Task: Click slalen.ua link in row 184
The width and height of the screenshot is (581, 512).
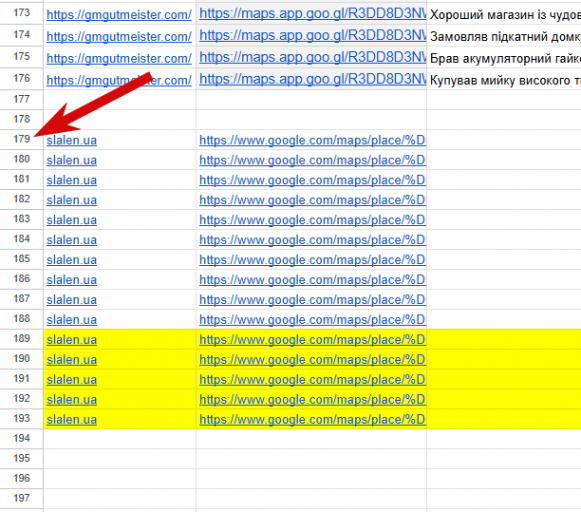Action: [x=72, y=240]
